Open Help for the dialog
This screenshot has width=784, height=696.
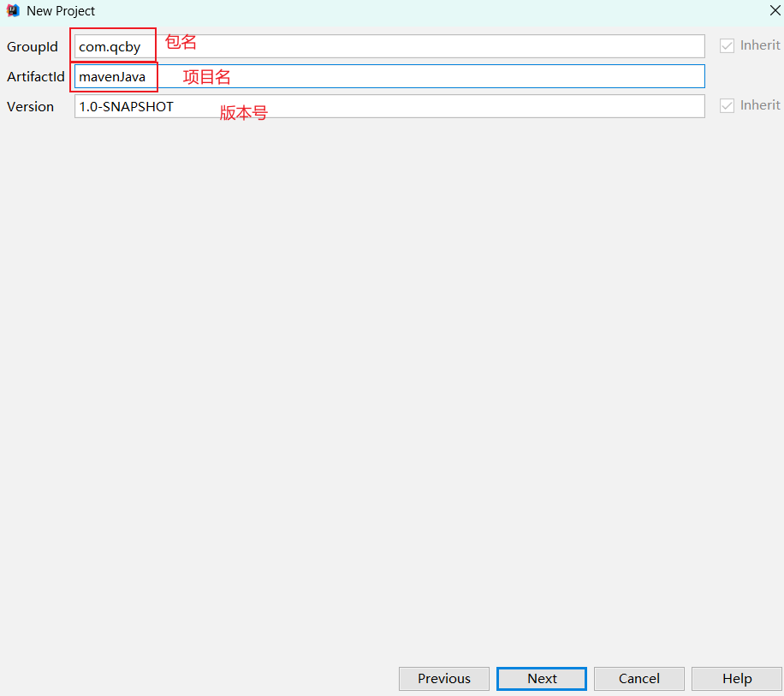[737, 679]
